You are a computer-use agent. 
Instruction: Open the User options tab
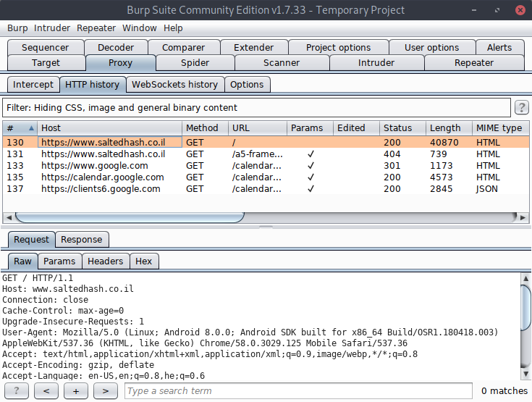click(x=431, y=47)
